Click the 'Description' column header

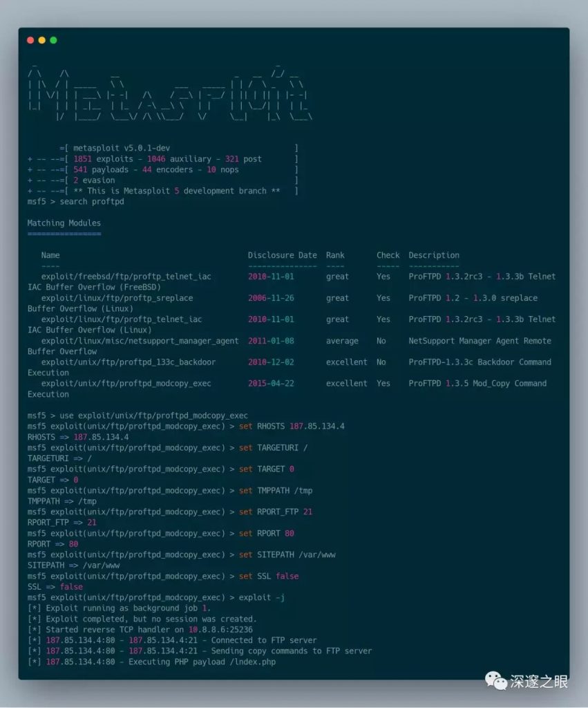(x=434, y=255)
